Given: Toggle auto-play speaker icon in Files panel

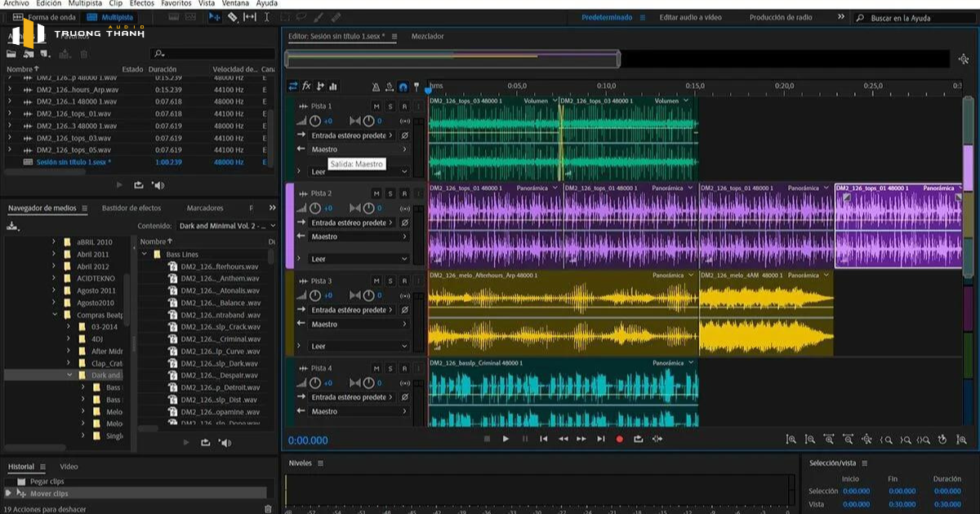Looking at the screenshot, I should click(x=158, y=185).
